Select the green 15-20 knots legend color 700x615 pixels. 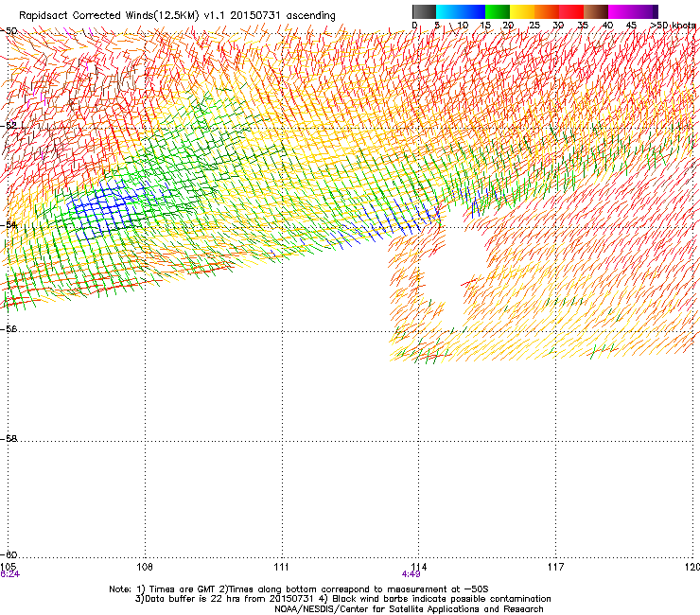(498, 11)
